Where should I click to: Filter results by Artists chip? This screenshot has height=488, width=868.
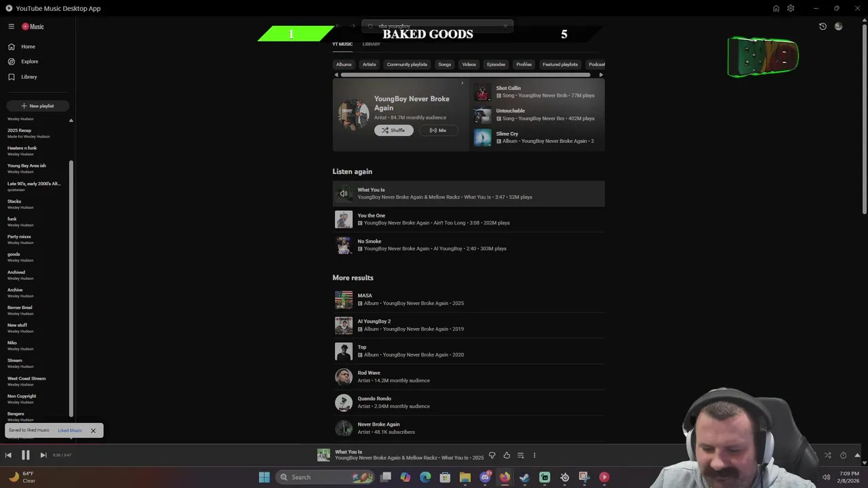369,64
